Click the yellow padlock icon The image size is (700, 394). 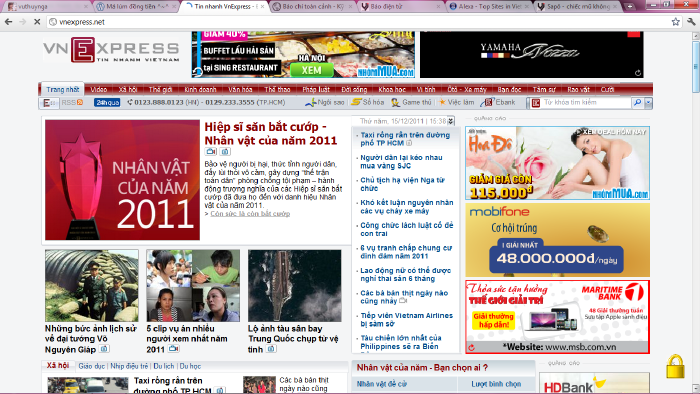point(675,366)
